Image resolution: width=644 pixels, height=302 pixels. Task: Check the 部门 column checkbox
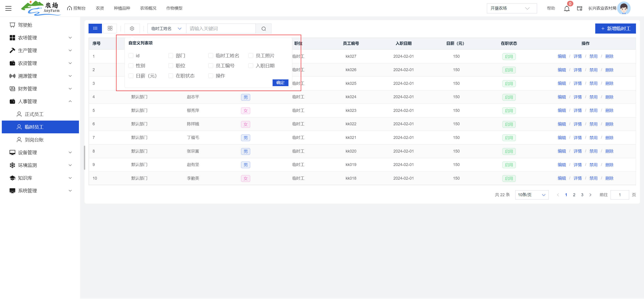[x=171, y=55]
